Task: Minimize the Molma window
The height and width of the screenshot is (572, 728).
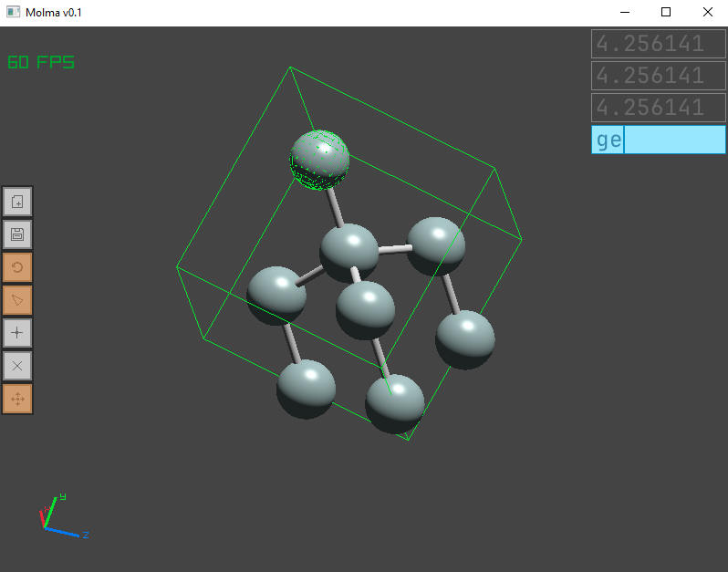Action: tap(625, 12)
